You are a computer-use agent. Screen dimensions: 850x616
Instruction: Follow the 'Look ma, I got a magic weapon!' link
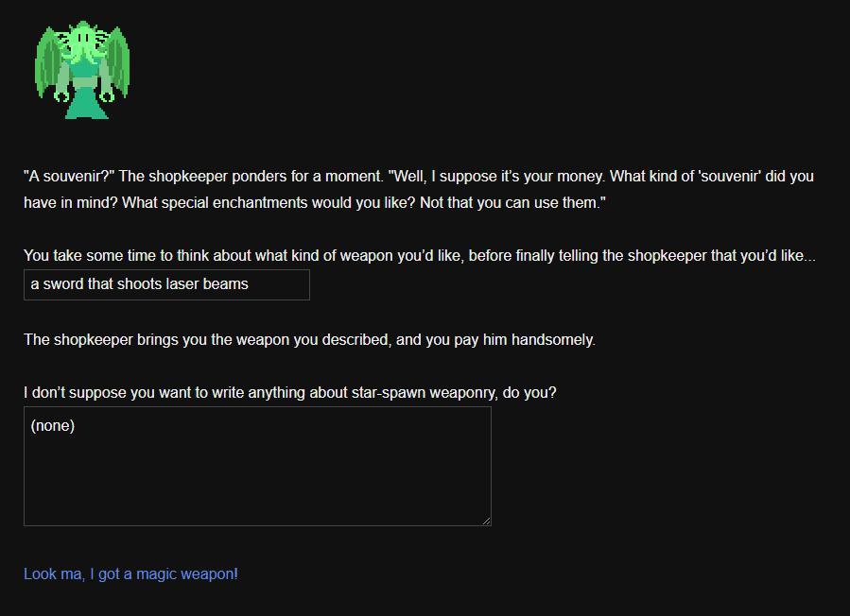click(130, 573)
